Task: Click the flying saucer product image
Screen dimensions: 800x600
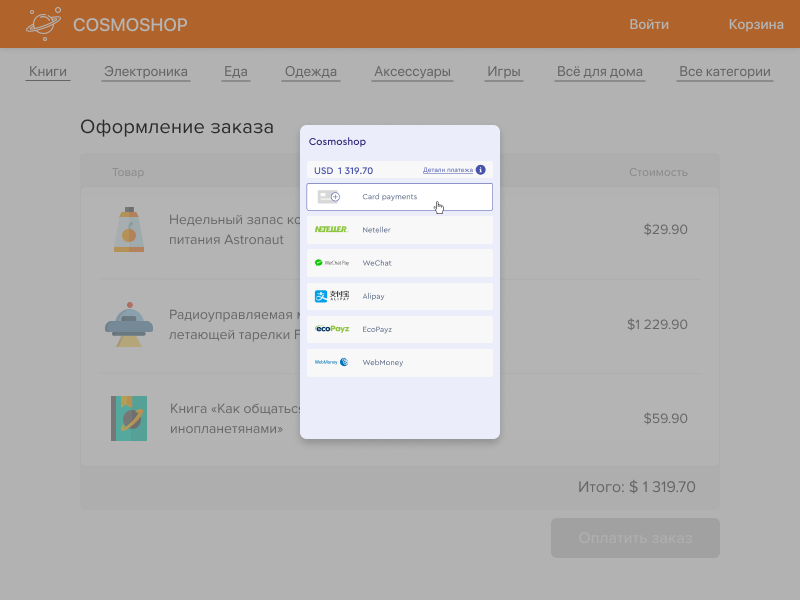Action: (x=129, y=324)
